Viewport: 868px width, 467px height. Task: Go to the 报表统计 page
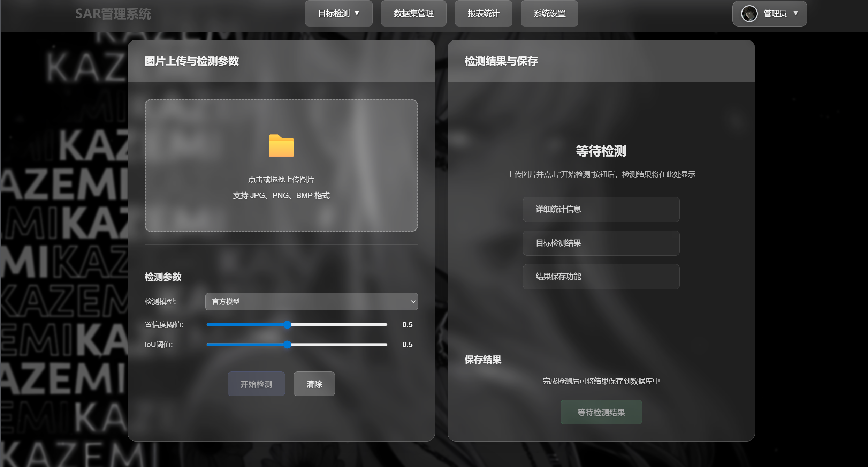tap(483, 14)
